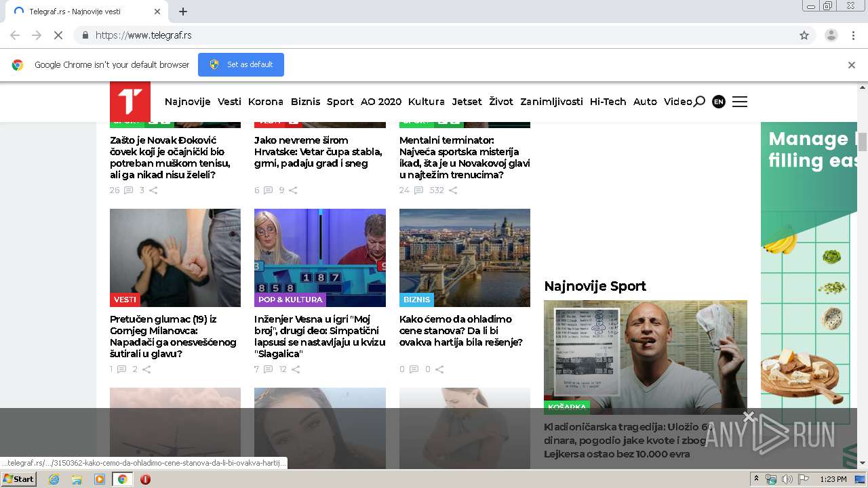Read Zašto je Novak Đoković article
The height and width of the screenshot is (488, 868).
(x=170, y=157)
